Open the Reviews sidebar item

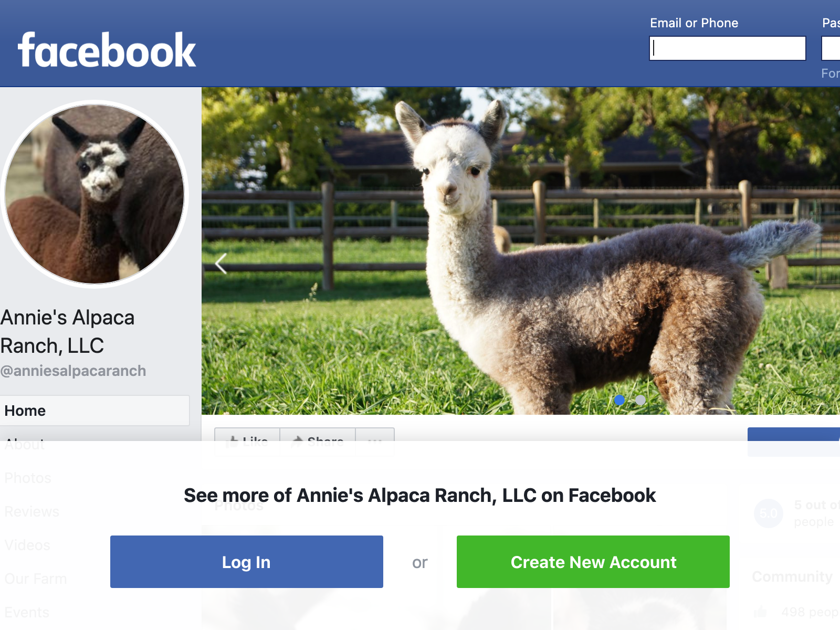pyautogui.click(x=31, y=511)
